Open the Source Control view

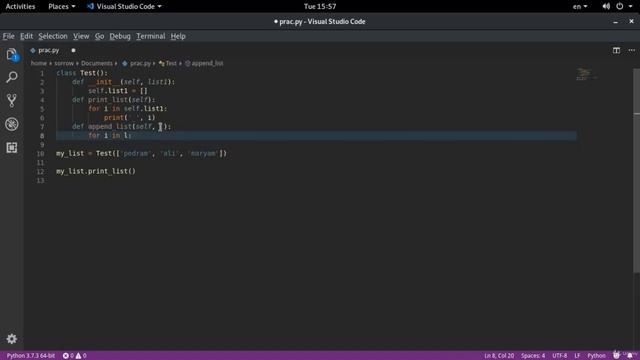(11, 100)
